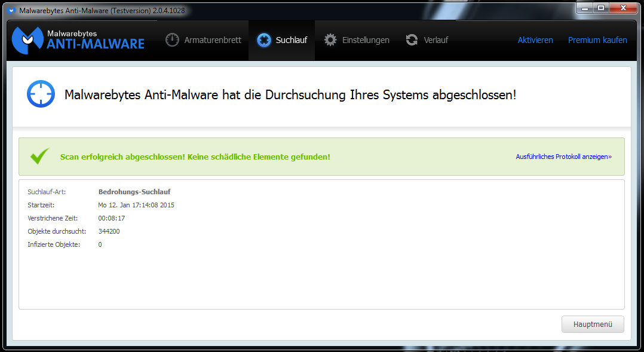Minimize the Malwarebytes window
Screen dimensions: 644x352
(x=585, y=8)
